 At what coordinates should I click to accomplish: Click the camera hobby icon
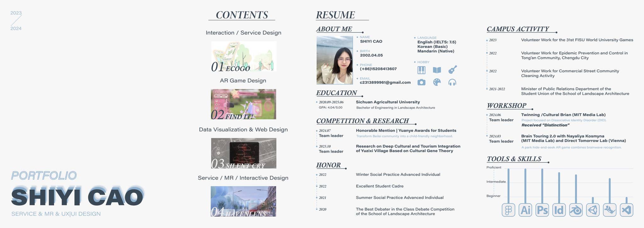421,82
